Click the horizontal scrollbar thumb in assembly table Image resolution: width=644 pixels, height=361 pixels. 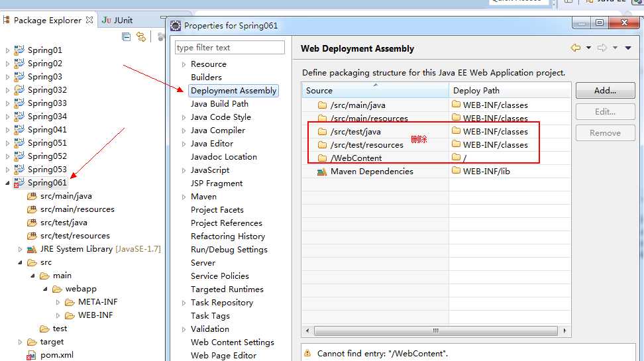436,331
